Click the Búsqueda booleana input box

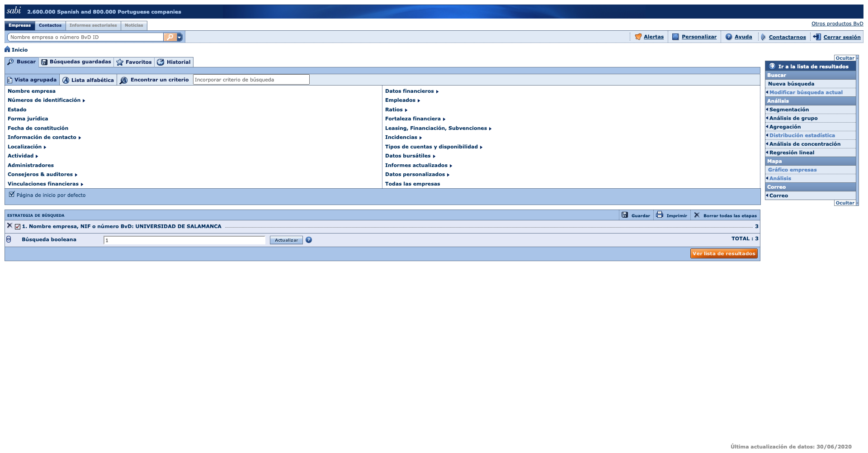pos(184,240)
